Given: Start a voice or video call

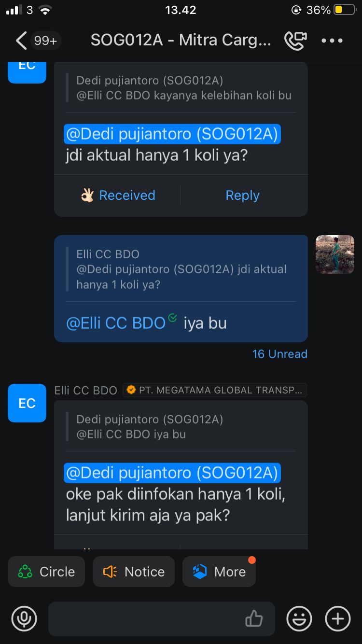Looking at the screenshot, I should coord(295,41).
